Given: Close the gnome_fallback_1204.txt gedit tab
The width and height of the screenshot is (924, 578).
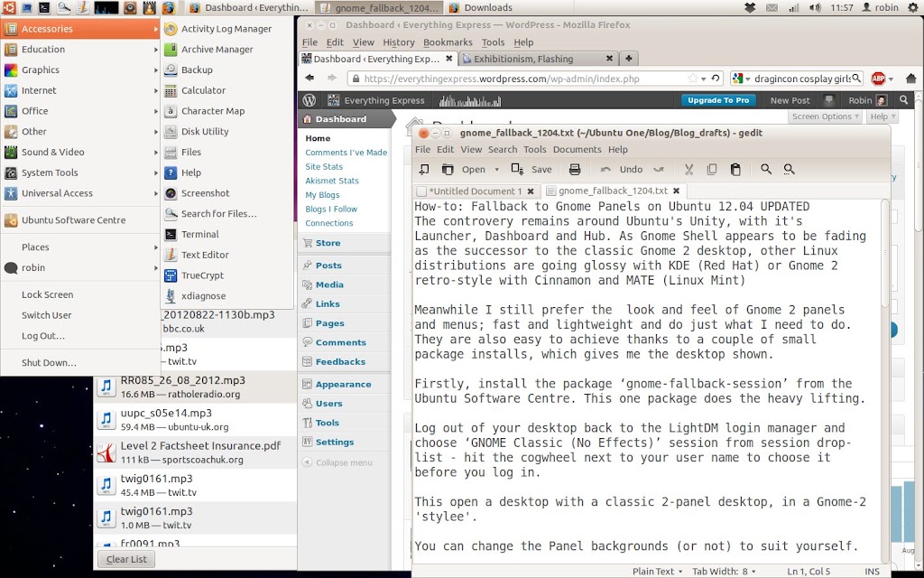Looking at the screenshot, I should click(x=677, y=191).
